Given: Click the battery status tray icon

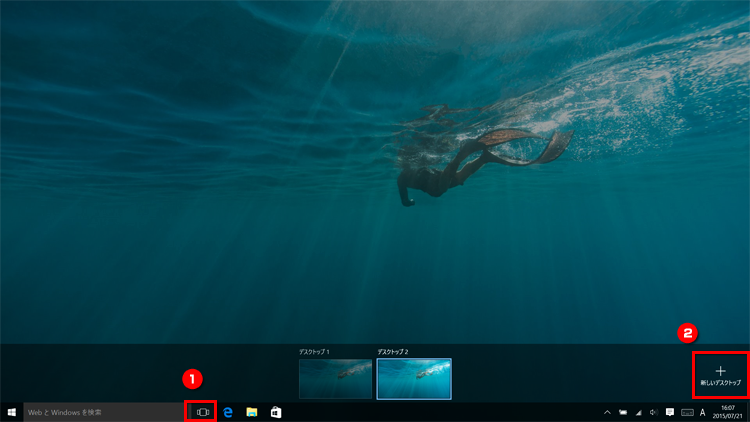Looking at the screenshot, I should (x=622, y=412).
